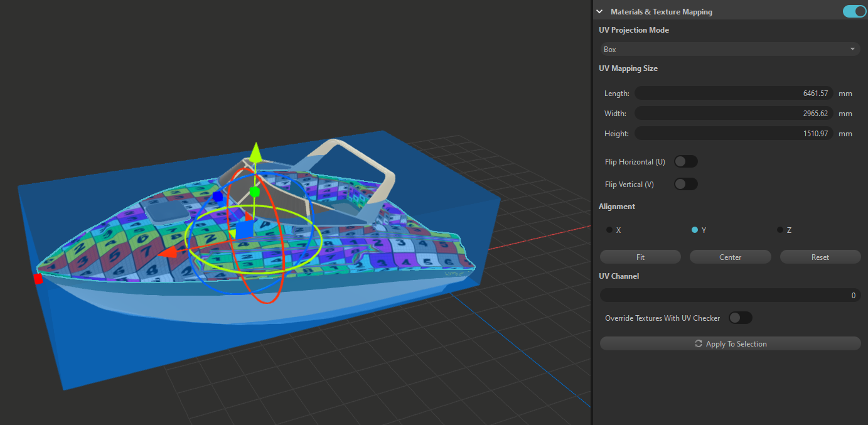The width and height of the screenshot is (868, 425).
Task: Click the red scale handle at bow
Action: [x=38, y=279]
